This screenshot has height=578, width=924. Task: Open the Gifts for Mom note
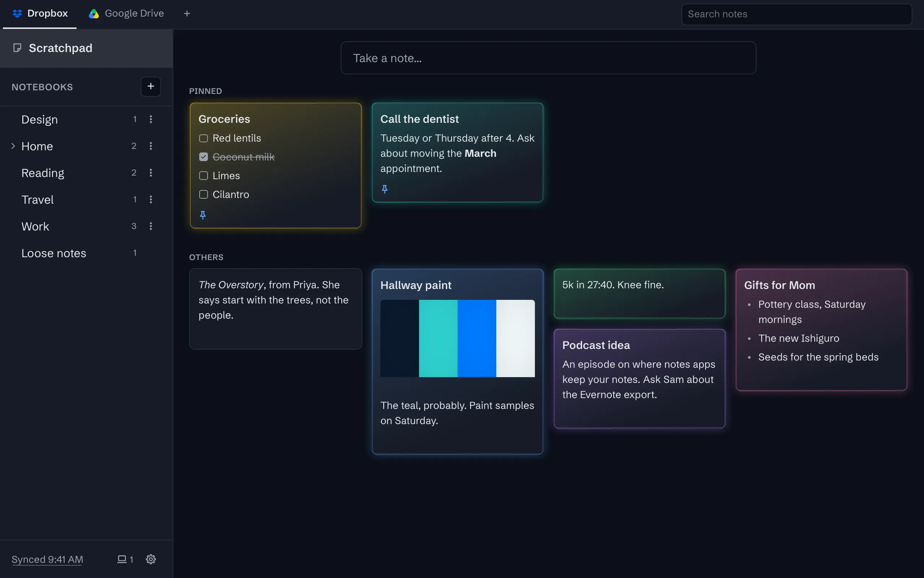(821, 329)
